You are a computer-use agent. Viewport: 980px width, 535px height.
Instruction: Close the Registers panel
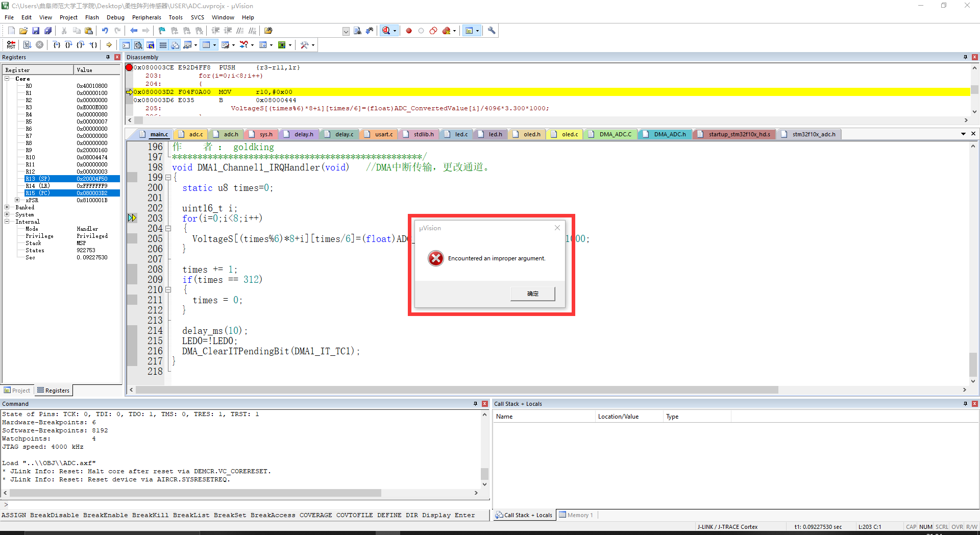point(117,57)
